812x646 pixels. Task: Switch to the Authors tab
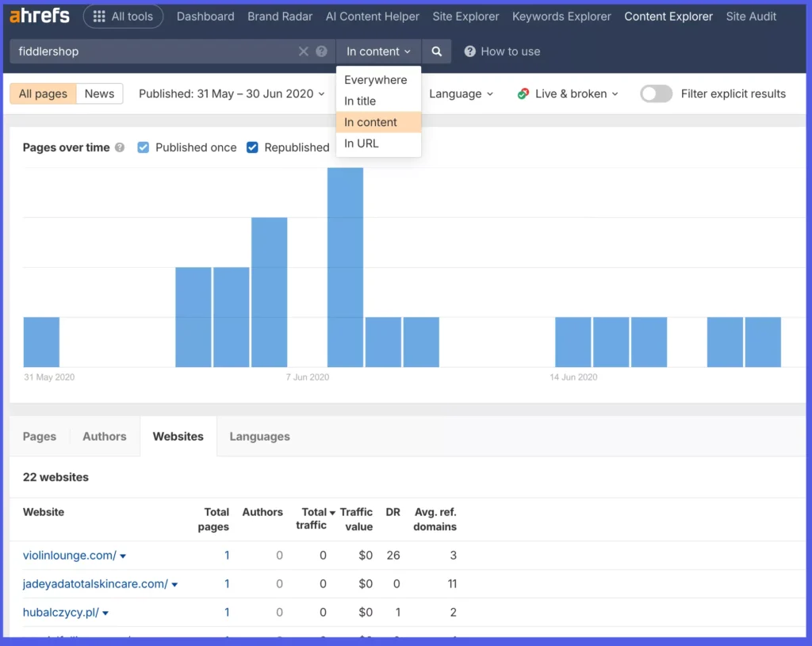(104, 436)
